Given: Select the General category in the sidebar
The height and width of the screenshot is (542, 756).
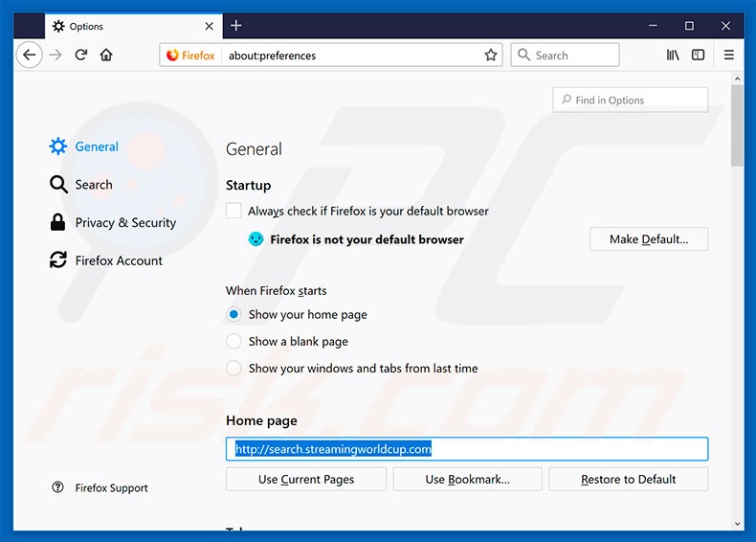Looking at the screenshot, I should [84, 147].
